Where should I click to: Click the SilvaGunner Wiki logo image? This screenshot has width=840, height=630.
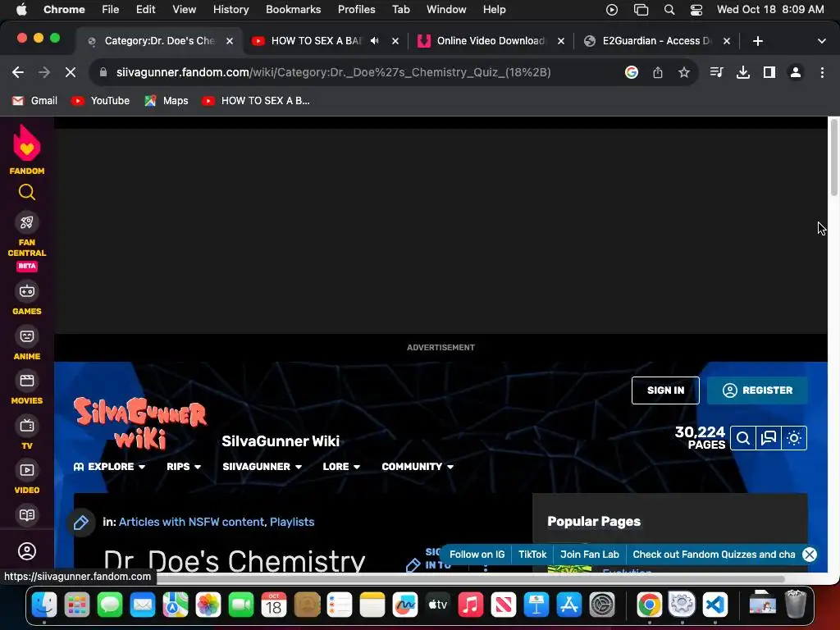[x=140, y=422]
